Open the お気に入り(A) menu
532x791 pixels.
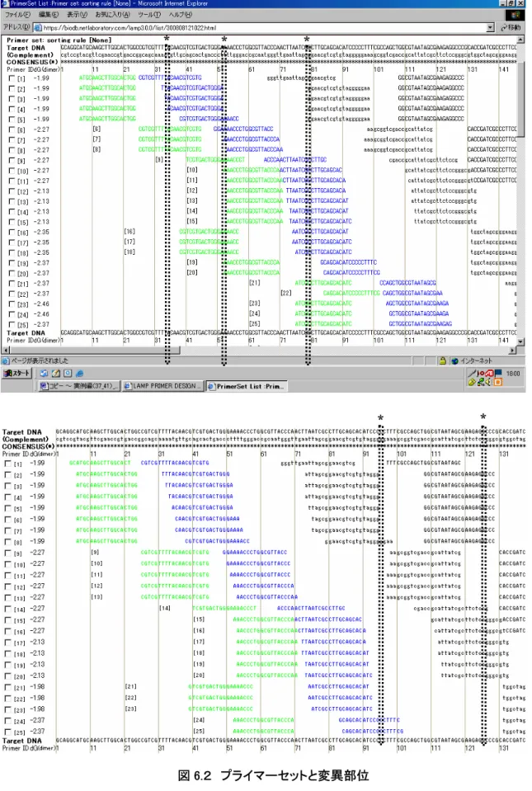(x=112, y=15)
